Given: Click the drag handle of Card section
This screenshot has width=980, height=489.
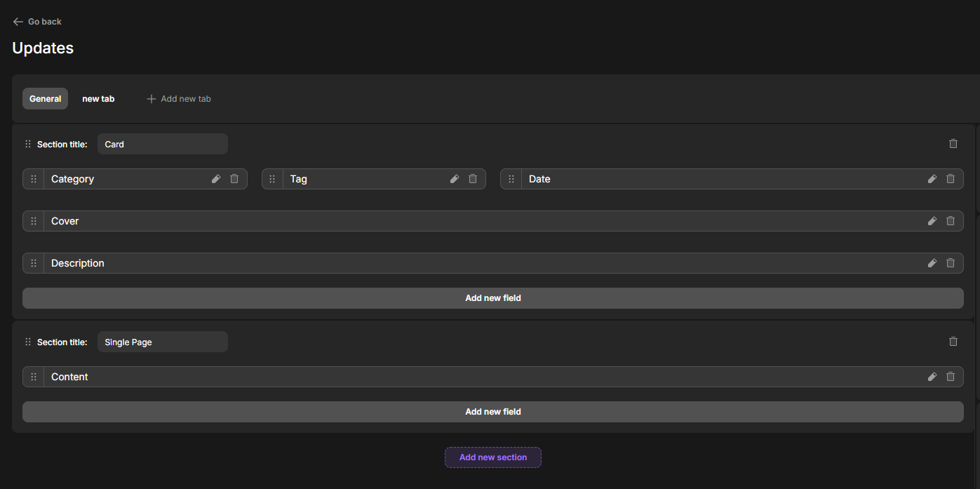Looking at the screenshot, I should pyautogui.click(x=28, y=145).
